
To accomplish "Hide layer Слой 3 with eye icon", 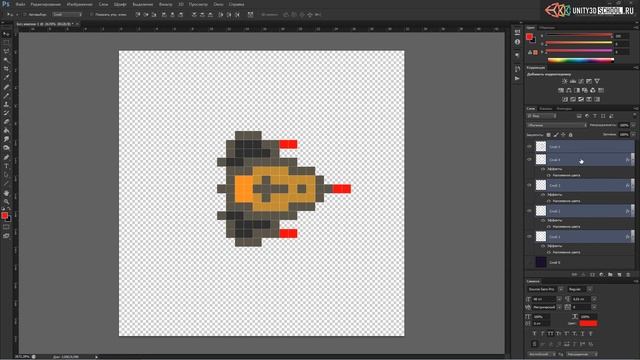I will pos(529,185).
